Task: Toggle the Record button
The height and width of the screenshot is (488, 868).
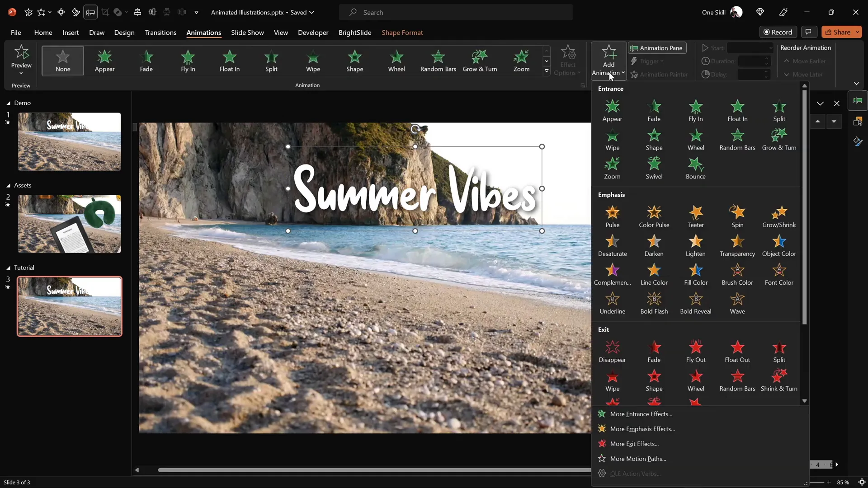Action: (778, 32)
